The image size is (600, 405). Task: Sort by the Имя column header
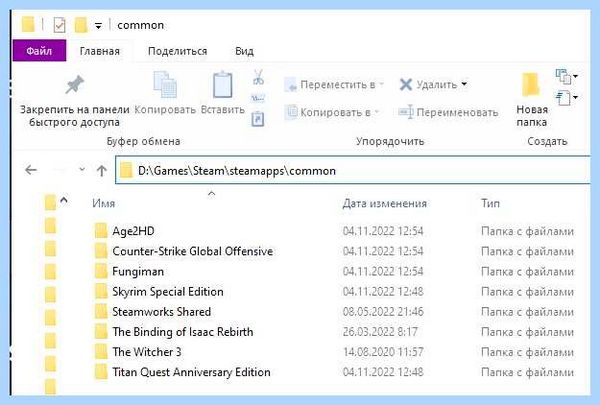point(104,203)
